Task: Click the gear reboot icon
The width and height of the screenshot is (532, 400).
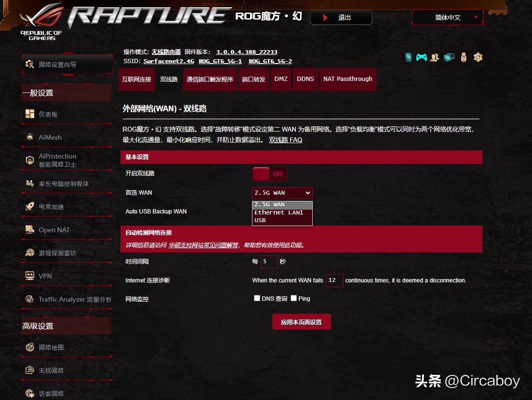Action: pos(478,57)
